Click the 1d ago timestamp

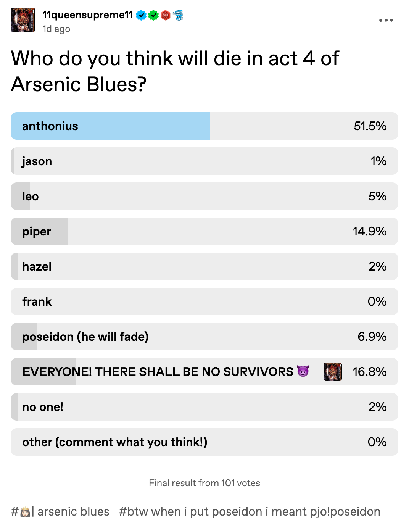(x=56, y=29)
